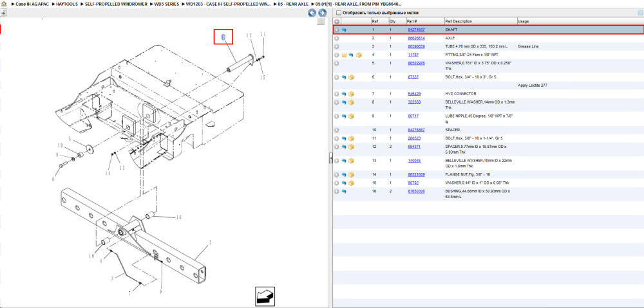Open part number 11787 link
This screenshot has width=644, height=308.
(413, 55)
